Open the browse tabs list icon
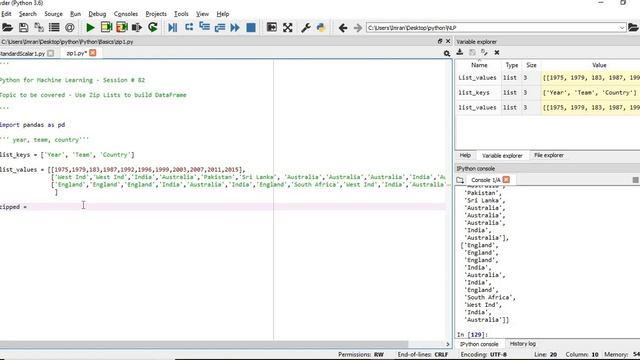The width and height of the screenshot is (640, 360). click(x=54, y=28)
